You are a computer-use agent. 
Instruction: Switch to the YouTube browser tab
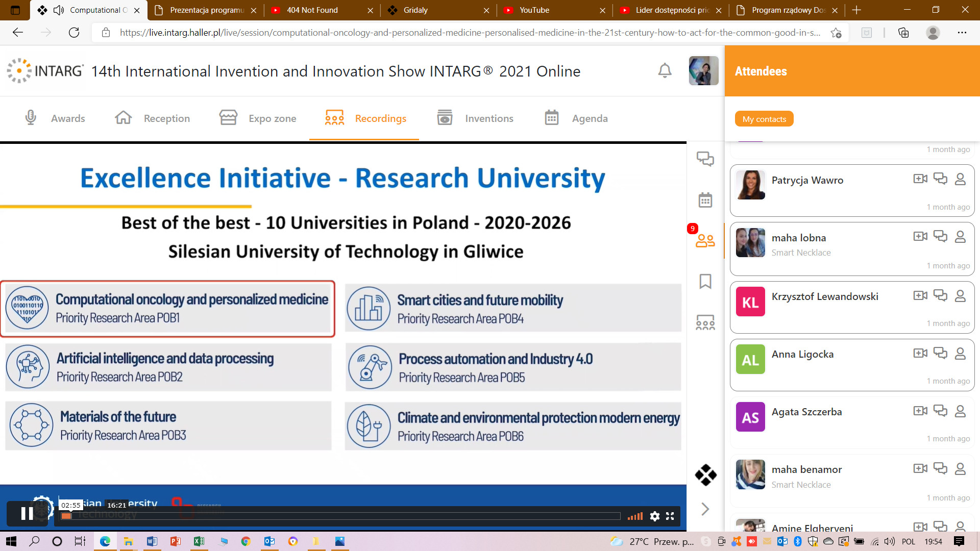point(555,10)
